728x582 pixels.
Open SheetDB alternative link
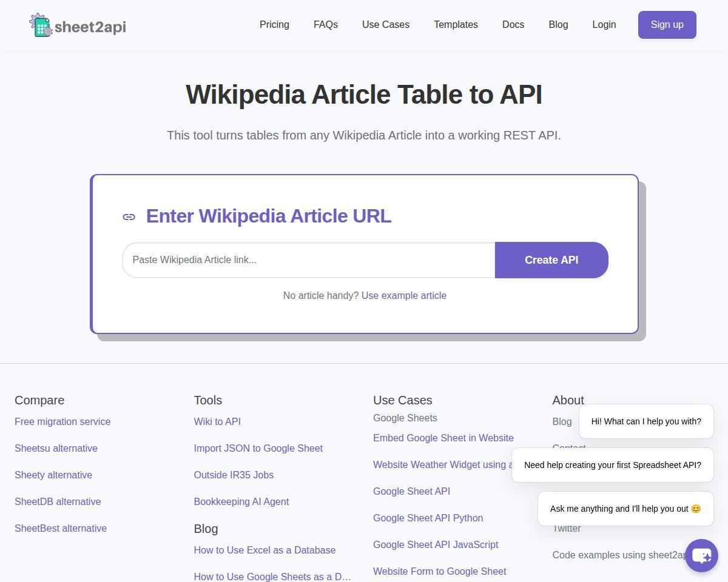coord(58,501)
